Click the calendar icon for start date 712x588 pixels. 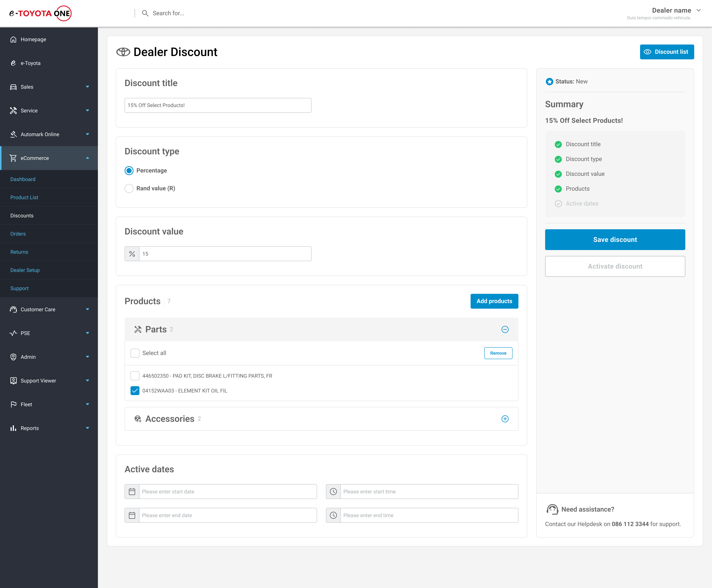click(x=132, y=492)
